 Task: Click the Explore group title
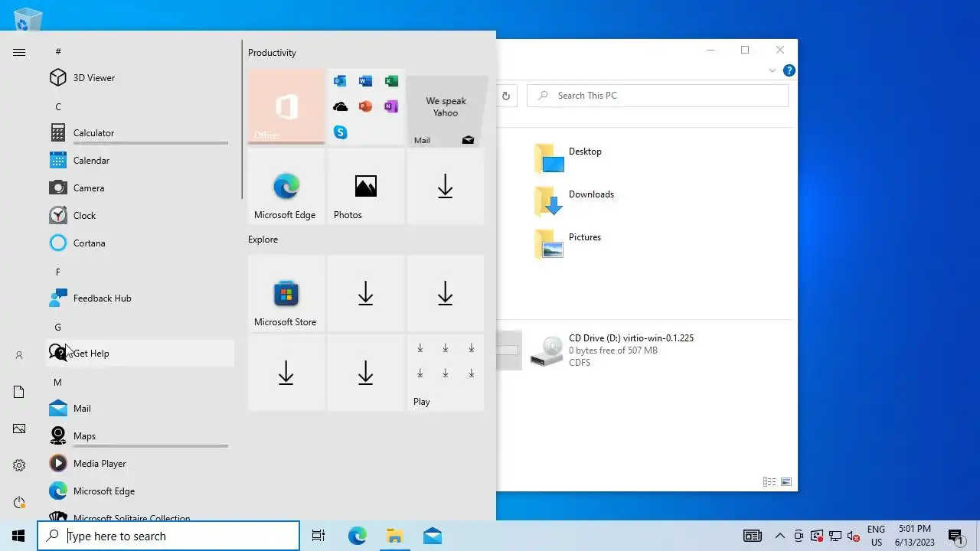263,240
